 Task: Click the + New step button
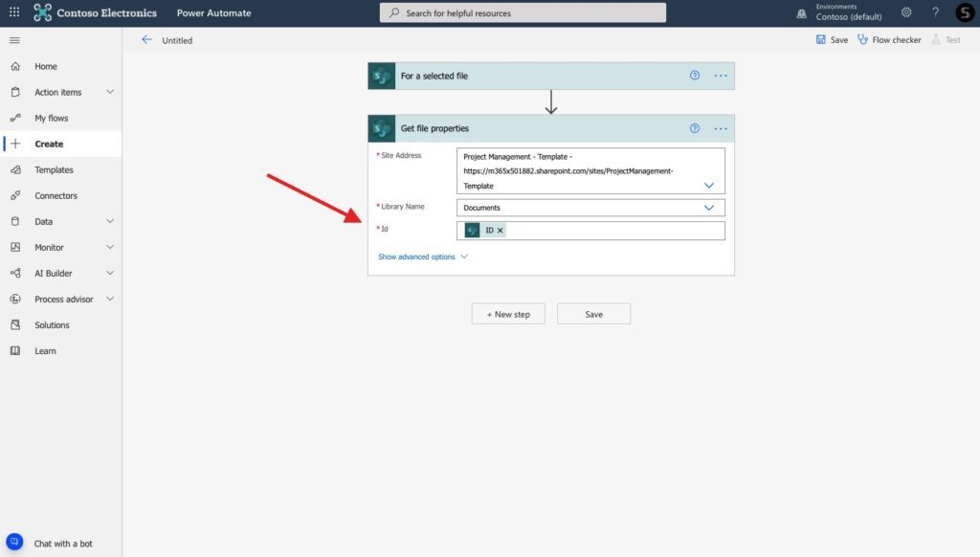(x=508, y=314)
